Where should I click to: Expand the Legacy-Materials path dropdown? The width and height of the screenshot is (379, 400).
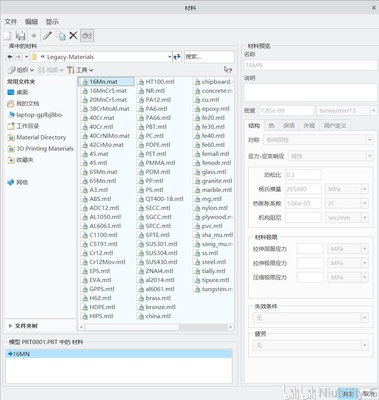click(x=169, y=57)
